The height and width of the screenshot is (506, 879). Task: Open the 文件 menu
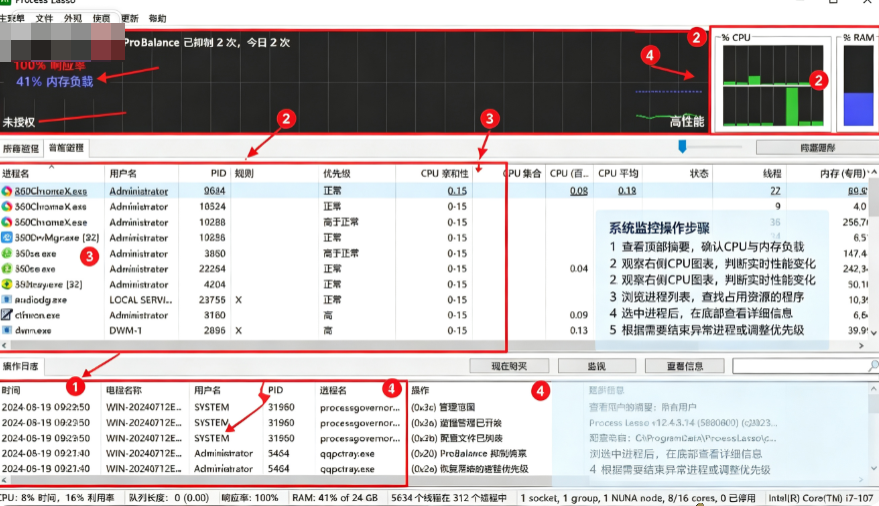click(44, 18)
